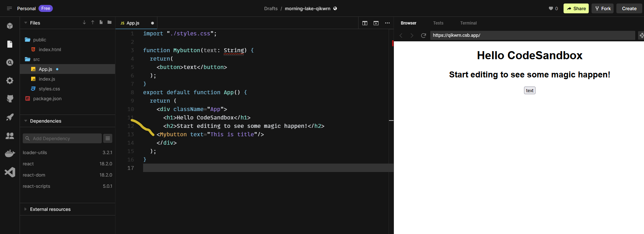Open the Configuration gear panel in sidebar
This screenshot has width=644, height=234.
point(10,81)
